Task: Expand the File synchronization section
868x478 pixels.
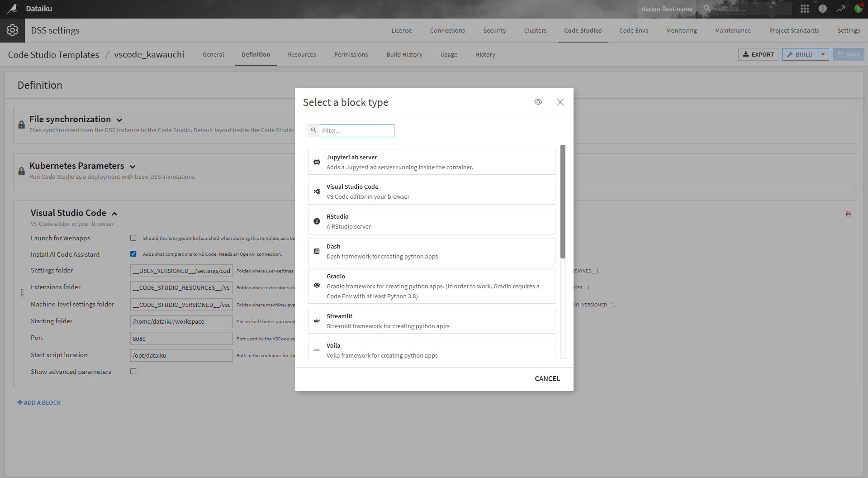Action: 119,120
